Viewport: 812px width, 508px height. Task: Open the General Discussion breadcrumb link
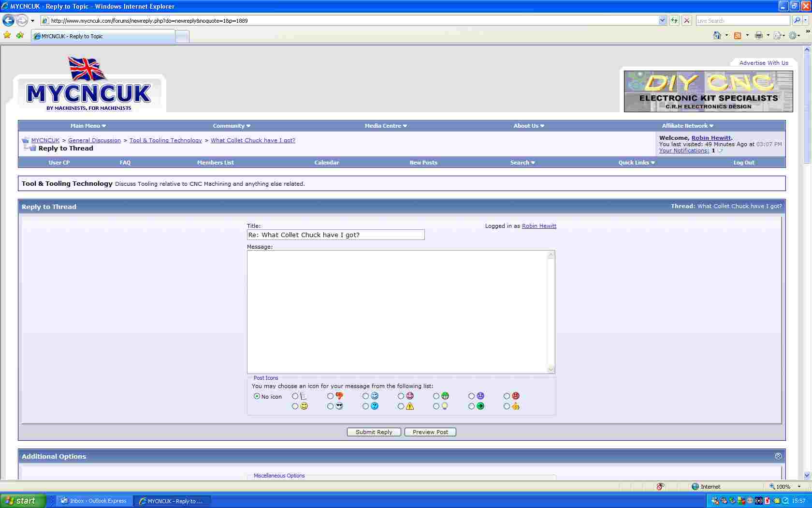94,140
